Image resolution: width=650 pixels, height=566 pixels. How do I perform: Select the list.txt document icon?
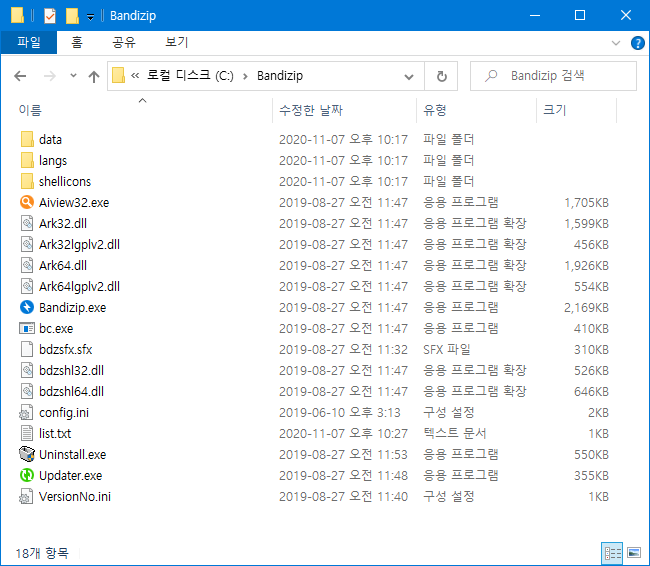(x=27, y=433)
